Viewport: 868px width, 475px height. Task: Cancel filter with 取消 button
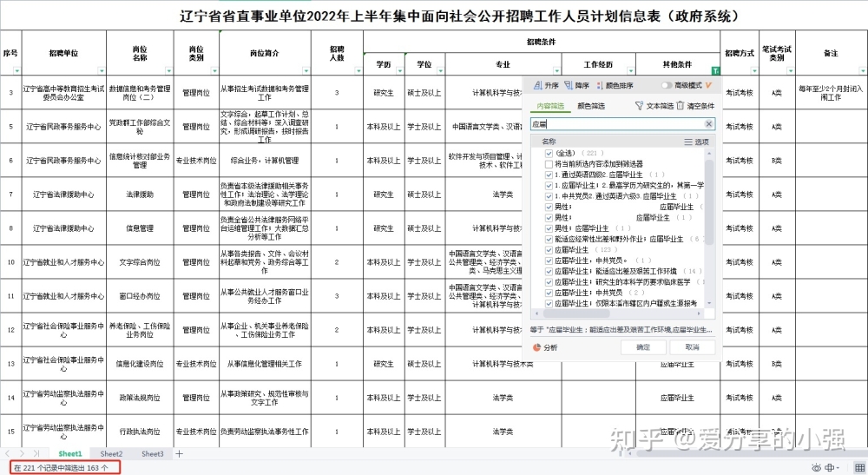coord(692,347)
